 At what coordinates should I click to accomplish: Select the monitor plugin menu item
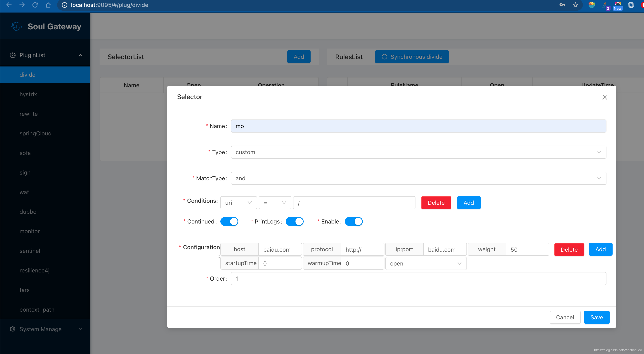(x=45, y=231)
